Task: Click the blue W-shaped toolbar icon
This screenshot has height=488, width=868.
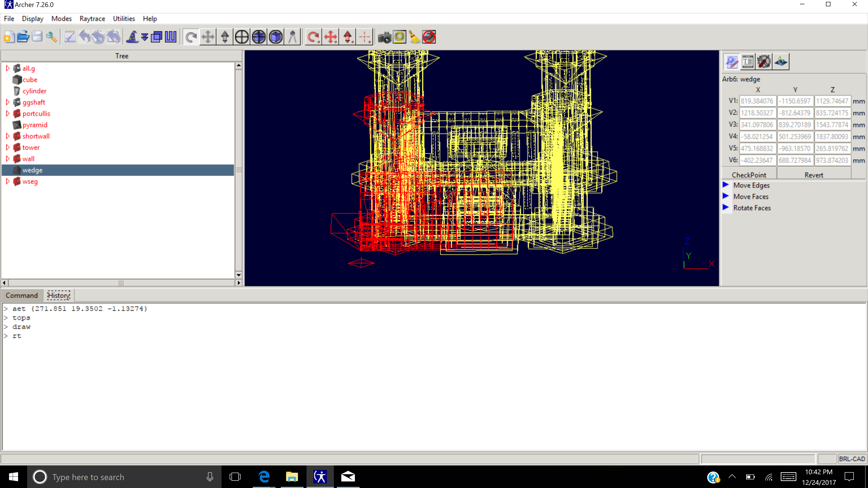Action: (170, 37)
